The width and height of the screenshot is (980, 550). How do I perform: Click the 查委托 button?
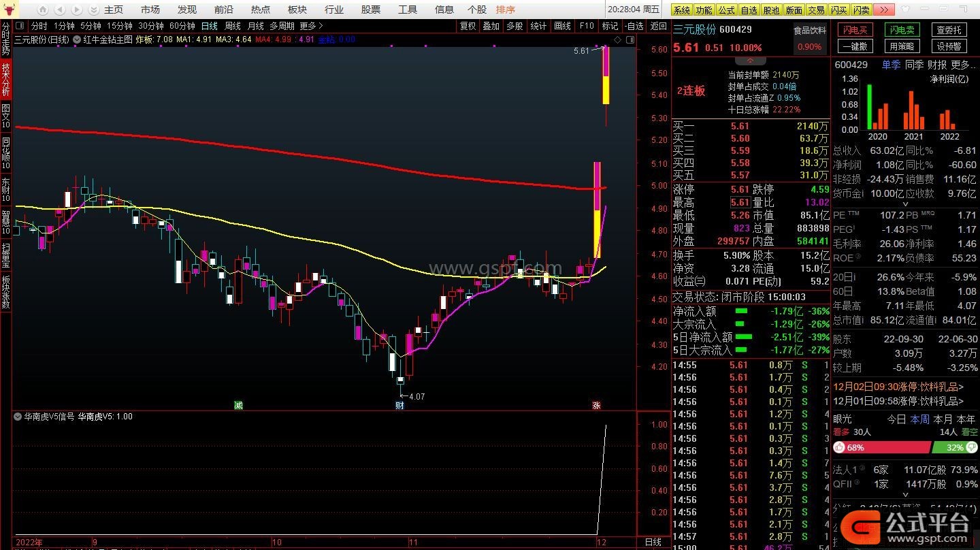click(x=949, y=30)
